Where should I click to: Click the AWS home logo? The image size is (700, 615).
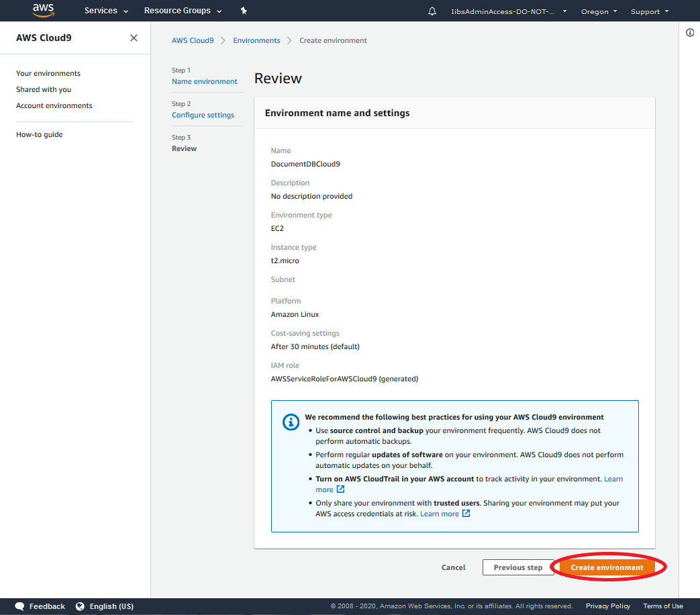[42, 10]
